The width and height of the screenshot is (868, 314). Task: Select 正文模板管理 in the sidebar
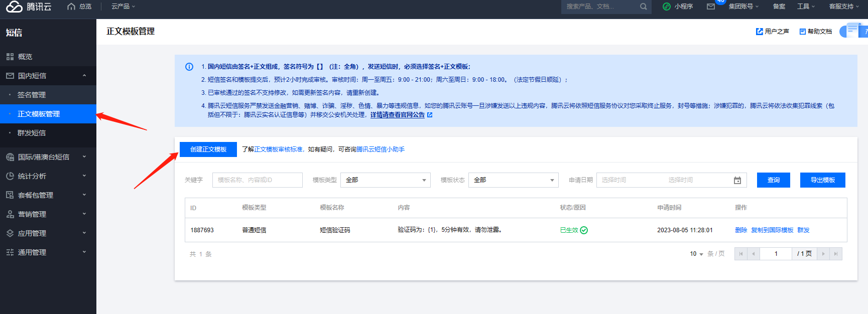48,114
